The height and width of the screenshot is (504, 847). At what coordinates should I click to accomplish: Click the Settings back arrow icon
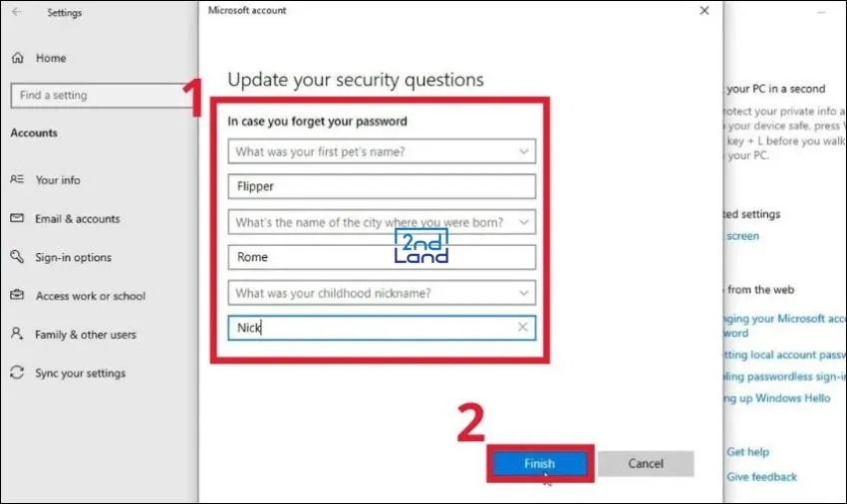click(17, 13)
